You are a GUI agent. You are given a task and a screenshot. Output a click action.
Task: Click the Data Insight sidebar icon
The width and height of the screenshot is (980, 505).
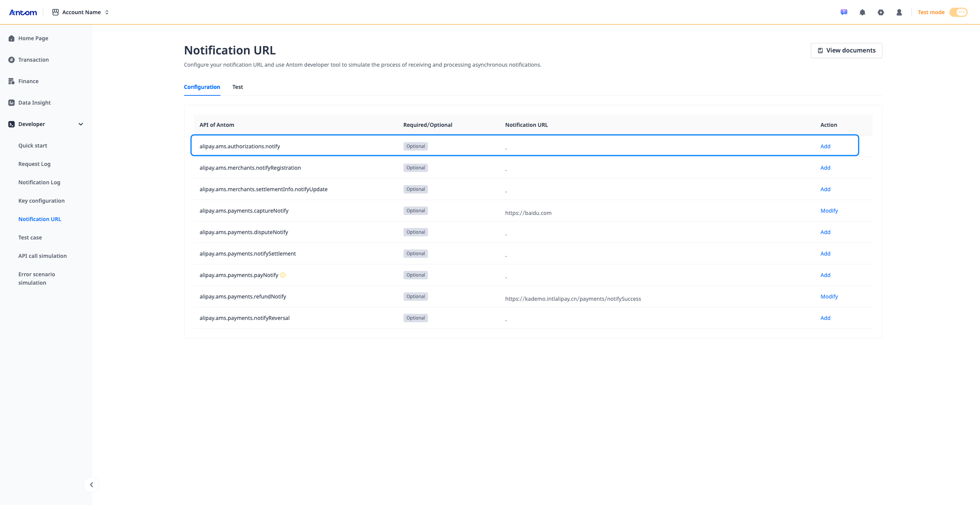11,103
